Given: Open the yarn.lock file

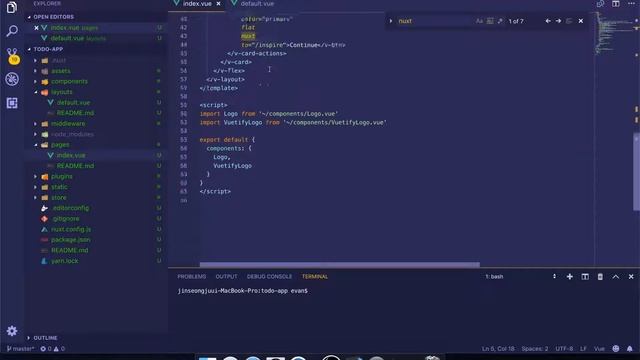Looking at the screenshot, I should pyautogui.click(x=64, y=261).
